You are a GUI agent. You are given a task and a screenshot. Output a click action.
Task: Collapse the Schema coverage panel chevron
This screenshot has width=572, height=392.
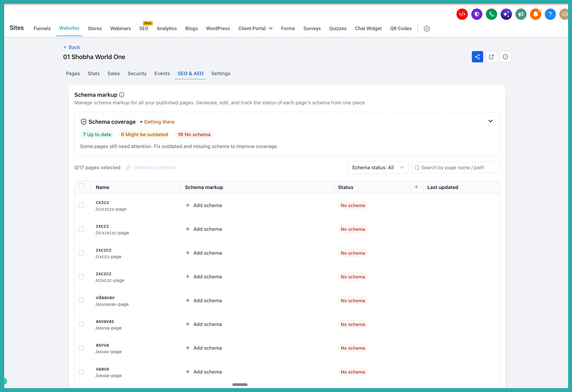tap(490, 121)
